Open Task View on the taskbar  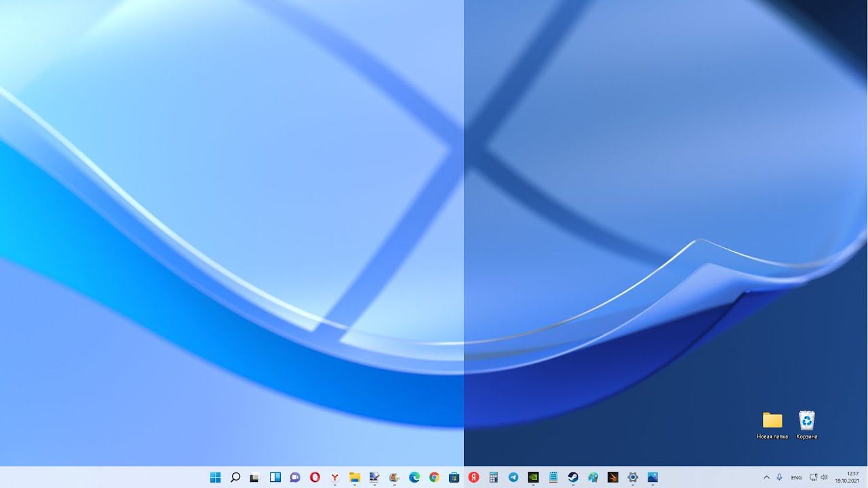255,477
